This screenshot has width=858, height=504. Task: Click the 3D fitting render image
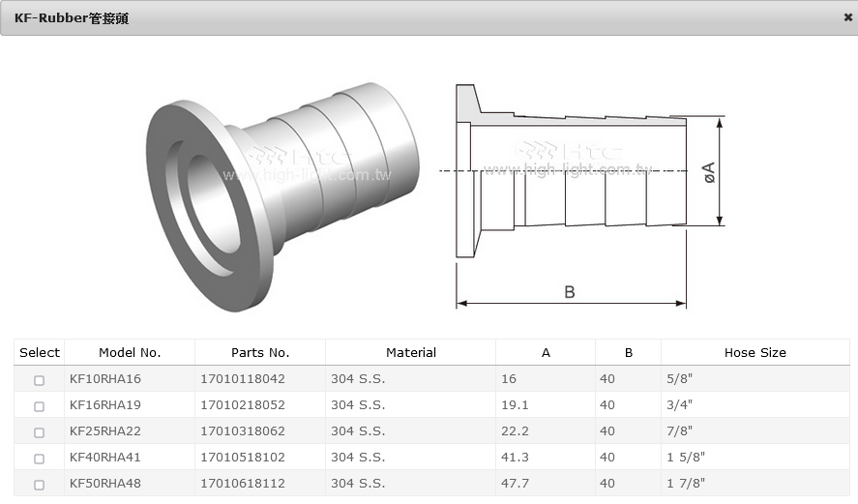[x=283, y=197]
